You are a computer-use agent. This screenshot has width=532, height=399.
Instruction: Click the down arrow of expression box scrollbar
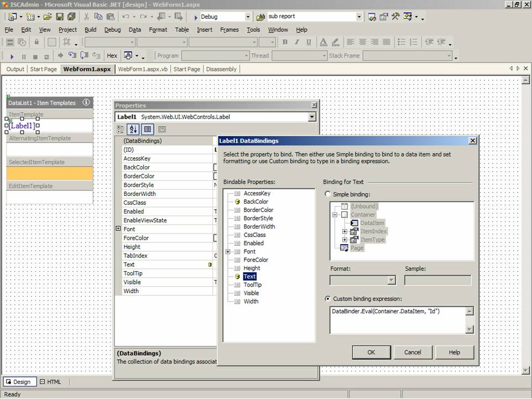coord(470,329)
